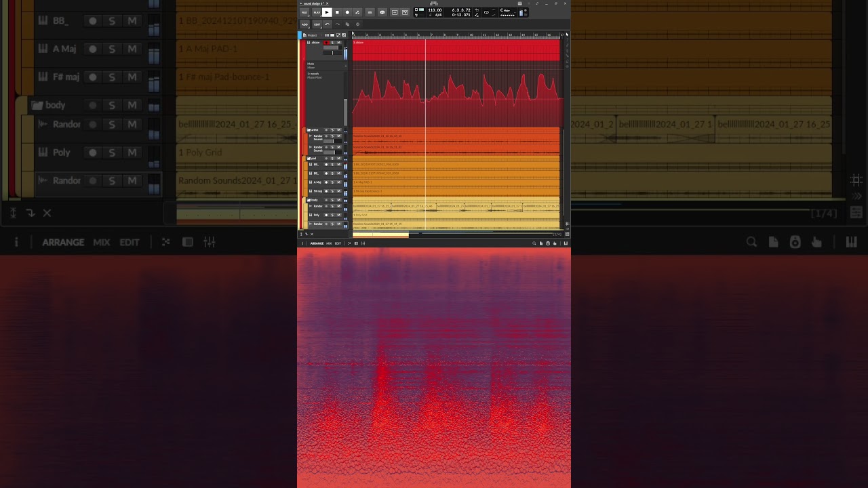Image resolution: width=868 pixels, height=488 pixels.
Task: Select the Poly Grid clip in arranger
Action: 456,215
